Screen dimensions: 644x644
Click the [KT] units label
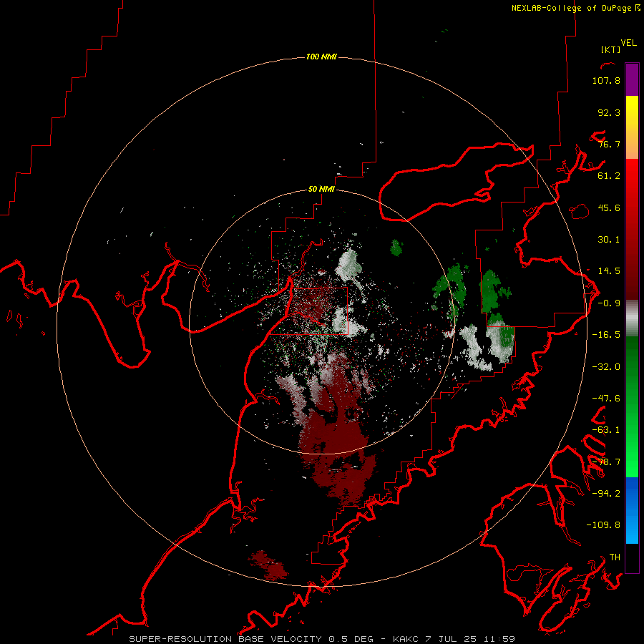click(x=610, y=49)
